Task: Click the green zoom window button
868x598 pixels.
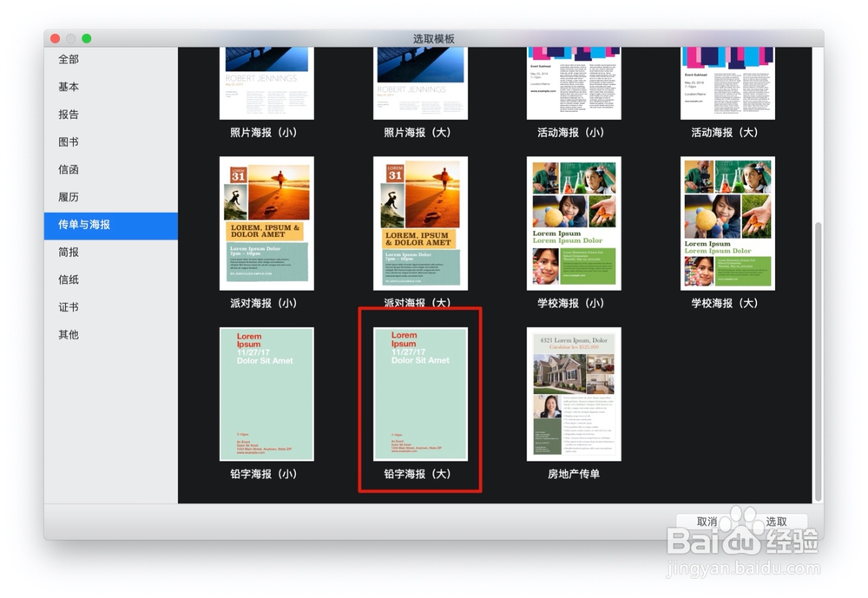Action: click(x=86, y=38)
